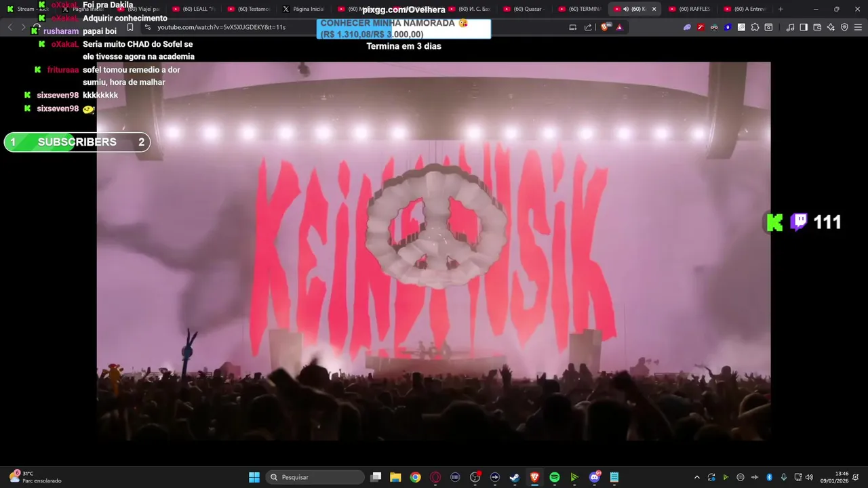Click the weather widget showing 31°C
The width and height of the screenshot is (868, 488).
(x=35, y=477)
